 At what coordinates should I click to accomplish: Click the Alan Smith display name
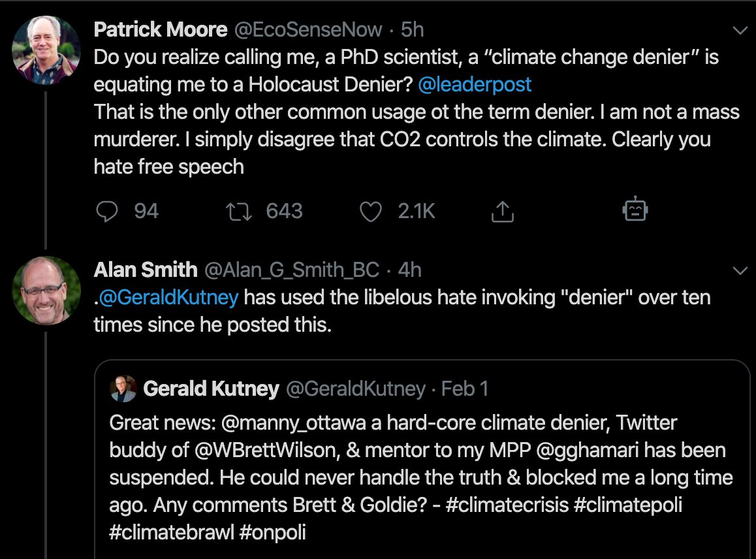tap(145, 269)
